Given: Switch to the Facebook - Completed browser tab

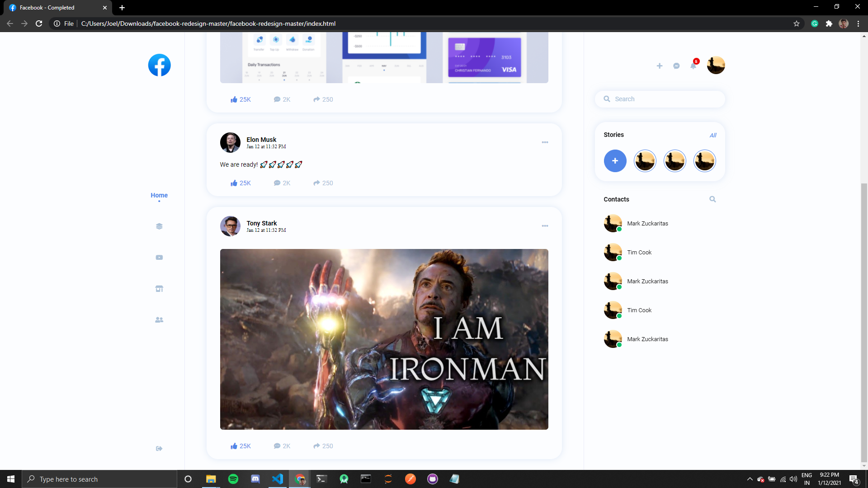Looking at the screenshot, I should pos(54,8).
